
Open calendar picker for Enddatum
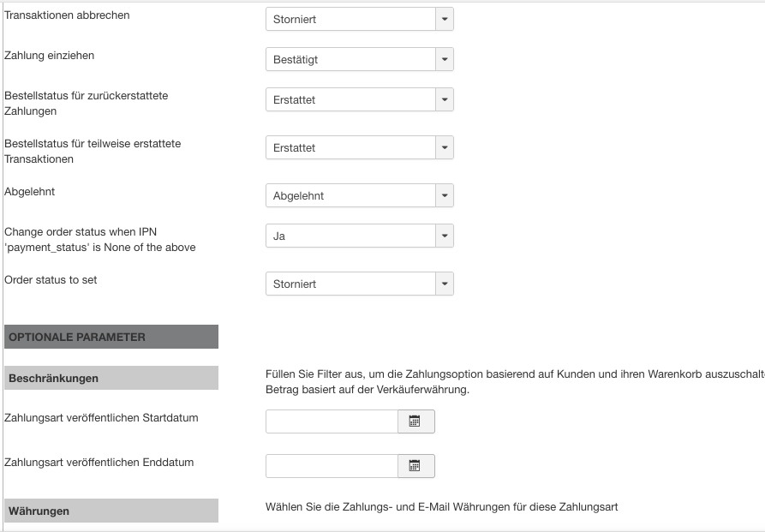point(415,466)
